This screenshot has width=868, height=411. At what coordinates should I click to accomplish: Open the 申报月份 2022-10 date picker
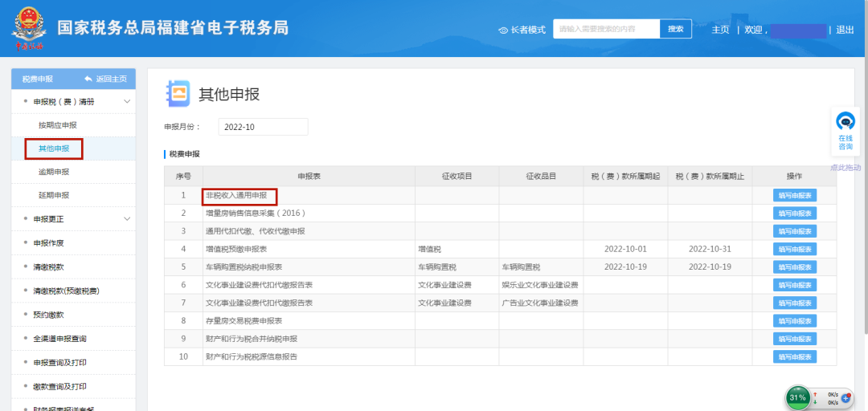[x=263, y=127]
